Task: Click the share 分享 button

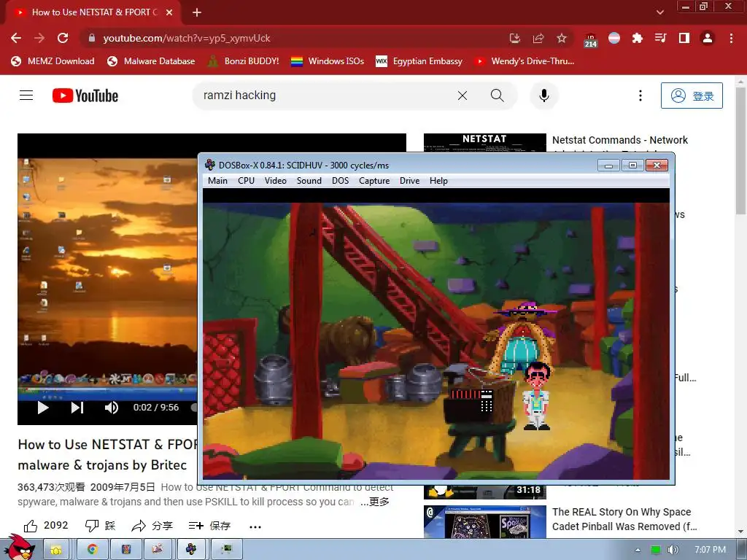Action: point(152,526)
